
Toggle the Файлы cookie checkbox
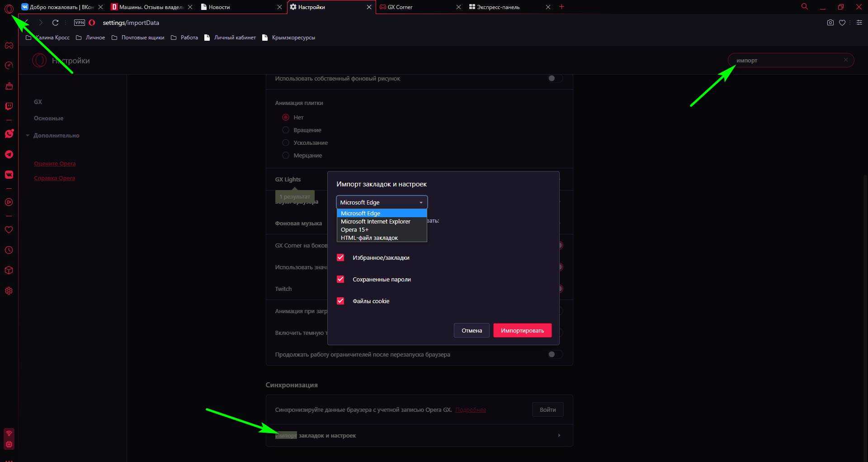coord(340,301)
